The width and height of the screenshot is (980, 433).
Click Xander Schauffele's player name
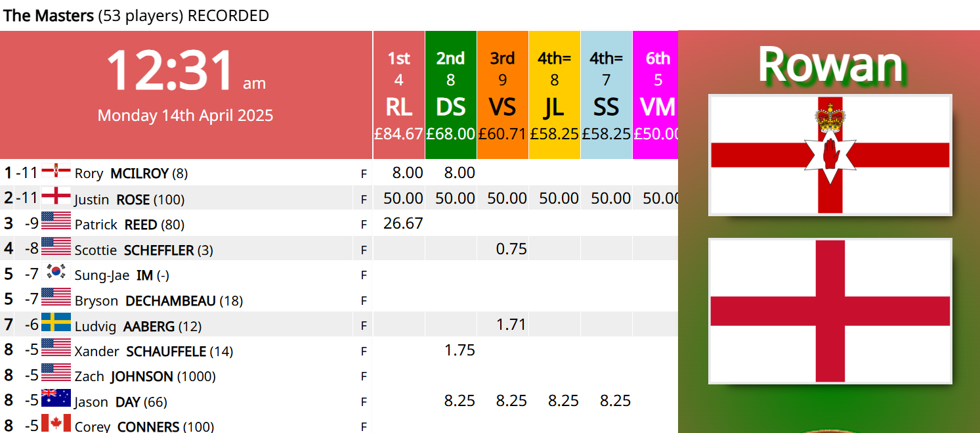154,352
